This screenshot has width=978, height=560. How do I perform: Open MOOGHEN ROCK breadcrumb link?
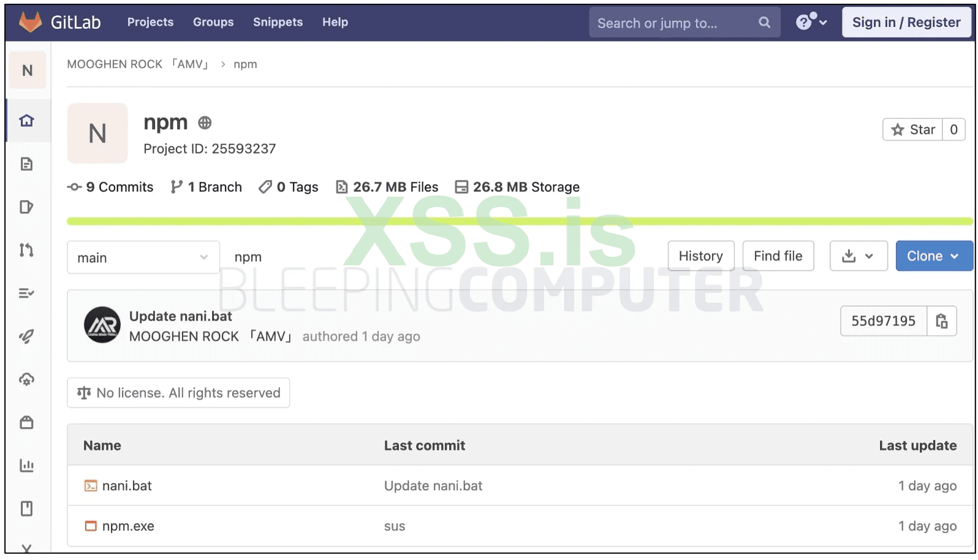coord(138,64)
